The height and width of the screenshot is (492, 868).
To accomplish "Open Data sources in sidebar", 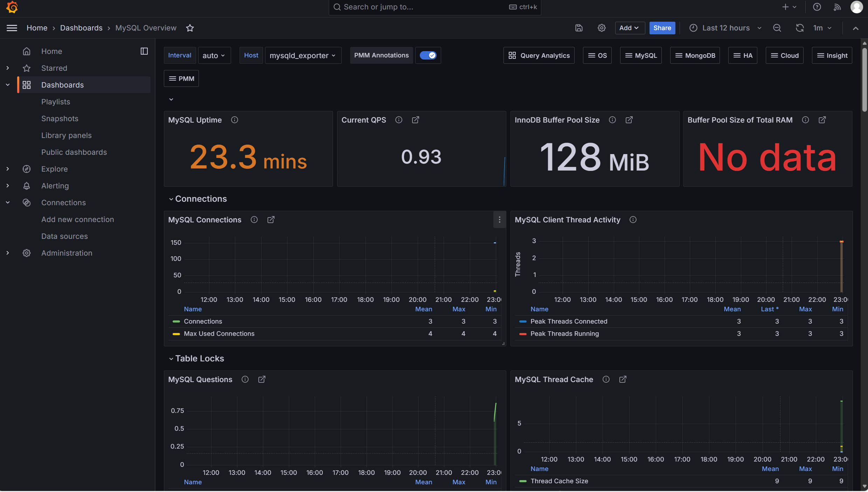I will pyautogui.click(x=64, y=236).
